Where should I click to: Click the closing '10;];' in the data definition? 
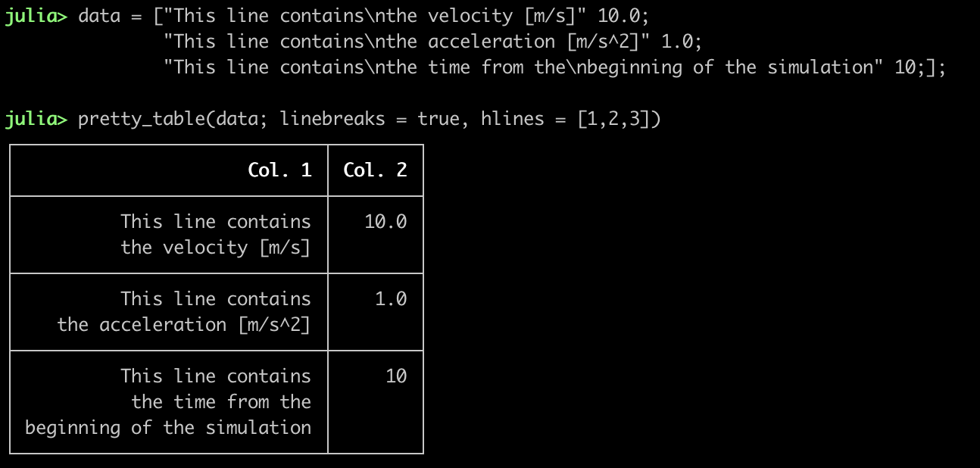(920, 67)
